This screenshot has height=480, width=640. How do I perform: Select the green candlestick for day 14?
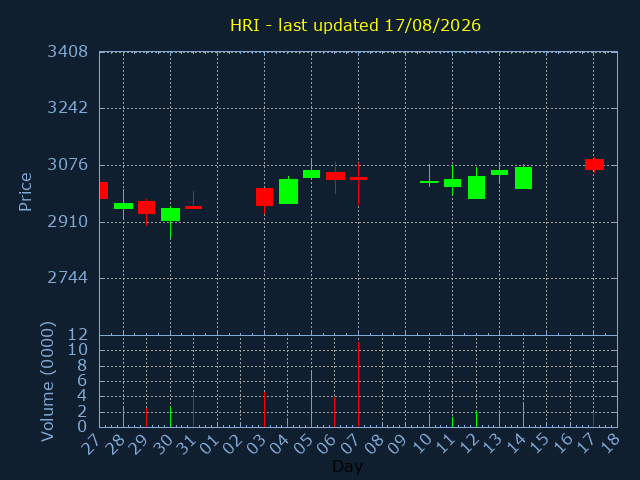(x=523, y=178)
